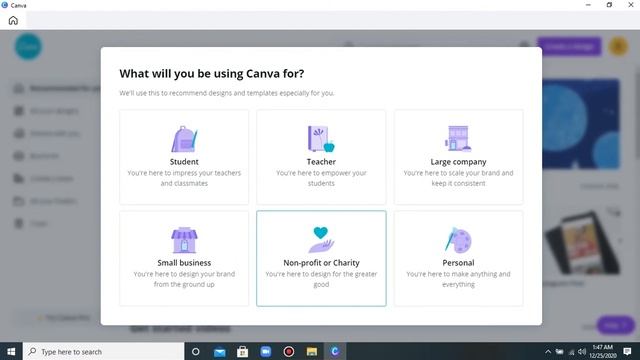The image size is (640, 360).
Task: Click 'You're here to empower your students' text
Action: point(321,178)
